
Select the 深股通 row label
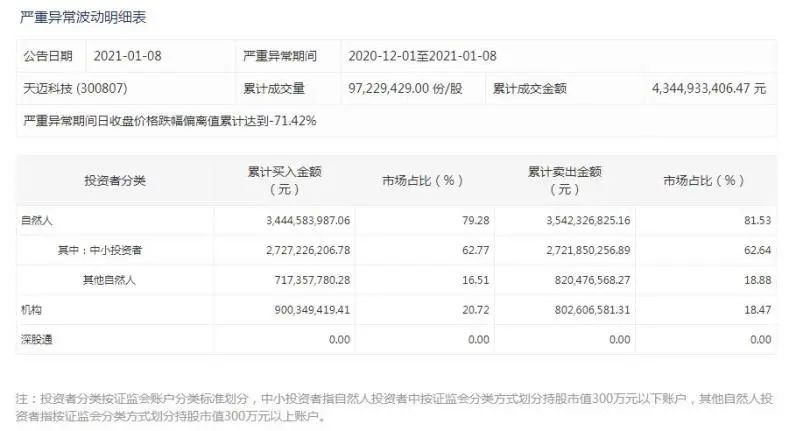(x=37, y=340)
